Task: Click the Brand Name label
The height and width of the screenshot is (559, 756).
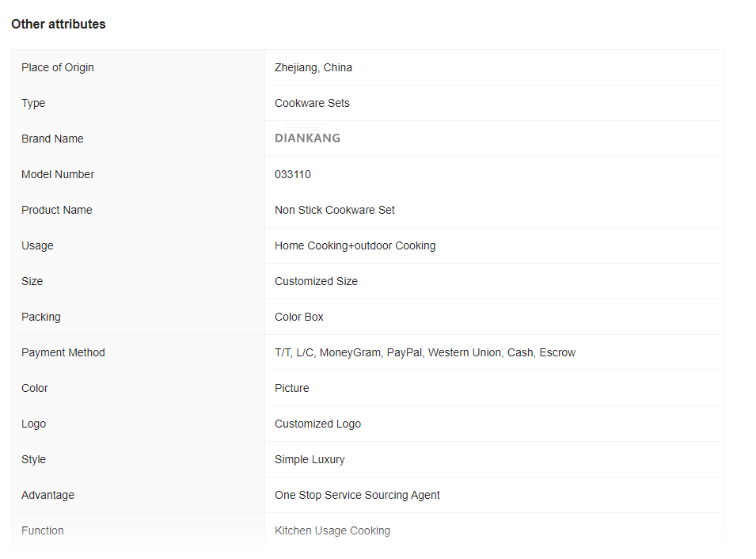Action: click(x=52, y=139)
